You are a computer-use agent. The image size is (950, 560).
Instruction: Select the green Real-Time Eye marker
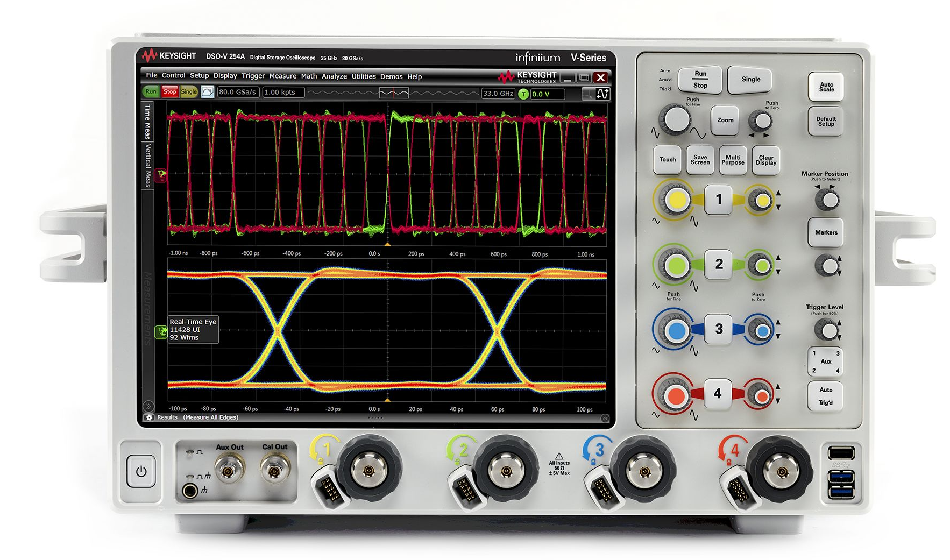tap(161, 332)
